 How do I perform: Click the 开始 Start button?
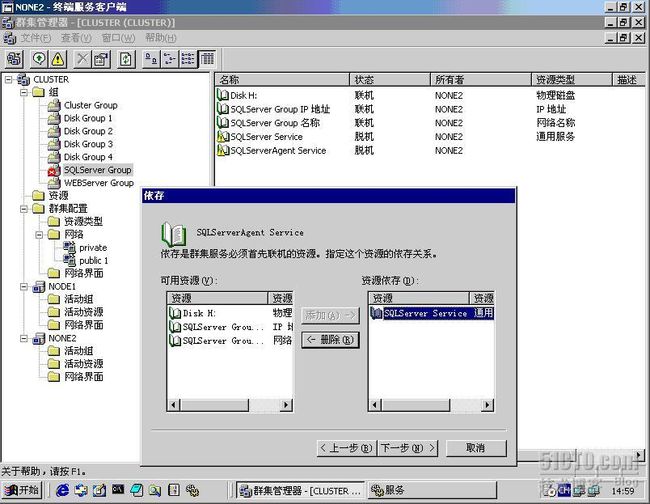tap(23, 490)
